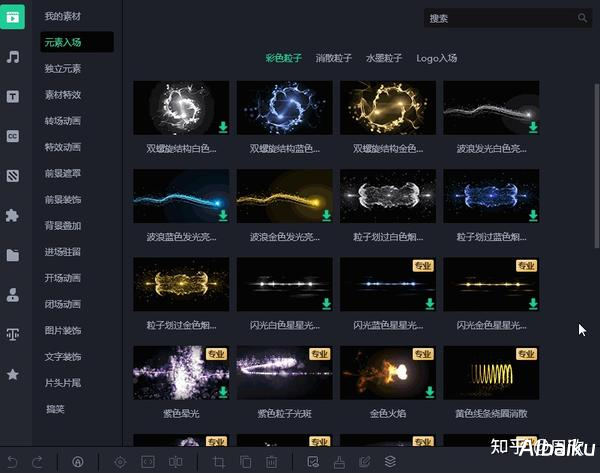Select 转场动画 category
The width and height of the screenshot is (600, 473).
coord(63,121)
